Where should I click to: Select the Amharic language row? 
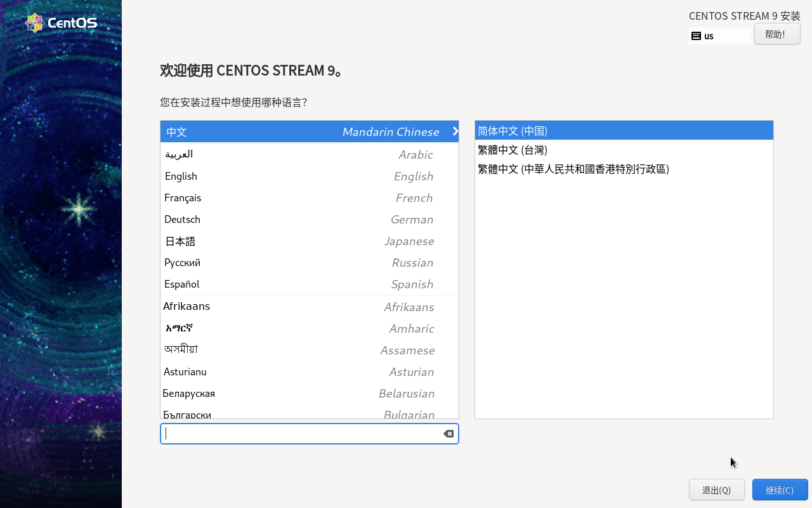click(x=310, y=328)
